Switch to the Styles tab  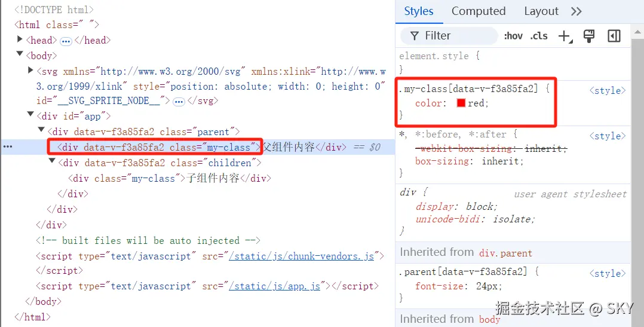click(x=419, y=11)
